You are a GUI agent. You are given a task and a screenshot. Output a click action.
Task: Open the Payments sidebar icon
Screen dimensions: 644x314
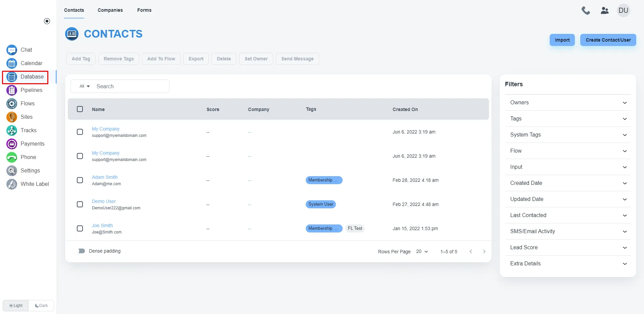tap(12, 144)
